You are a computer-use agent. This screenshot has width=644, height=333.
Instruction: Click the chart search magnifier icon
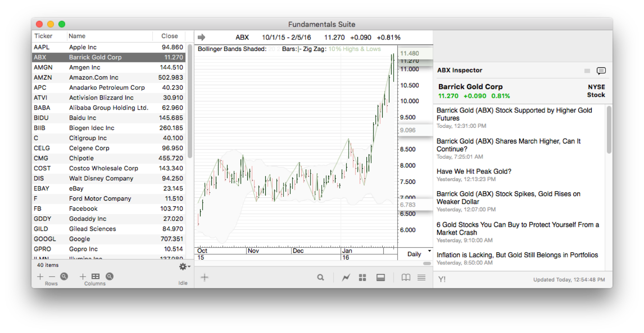321,277
